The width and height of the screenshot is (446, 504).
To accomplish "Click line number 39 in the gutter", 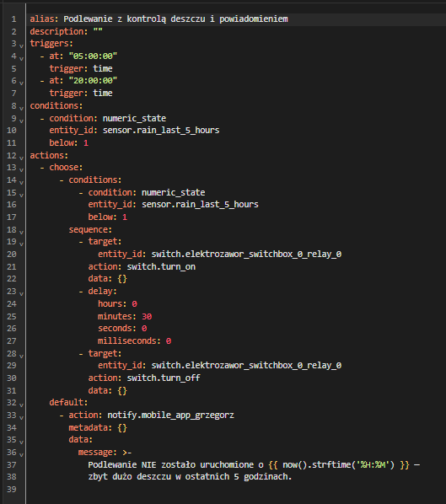I will [x=12, y=489].
